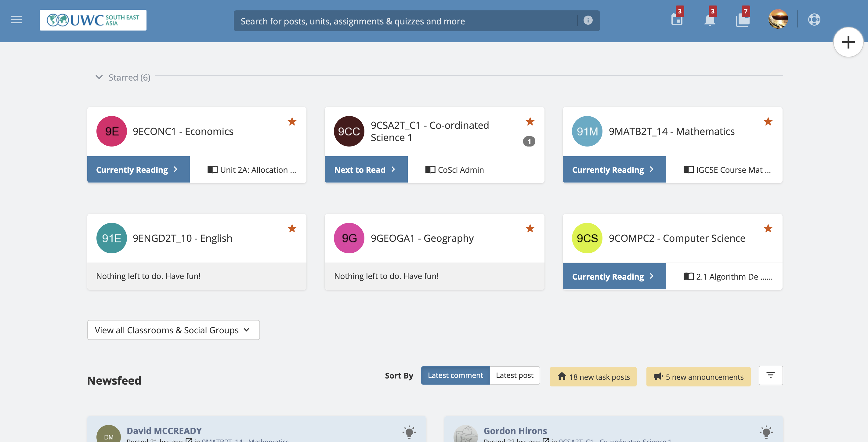Viewport: 868px width, 442px height.
Task: Sort newsfeed by Latest post
Action: tap(514, 375)
